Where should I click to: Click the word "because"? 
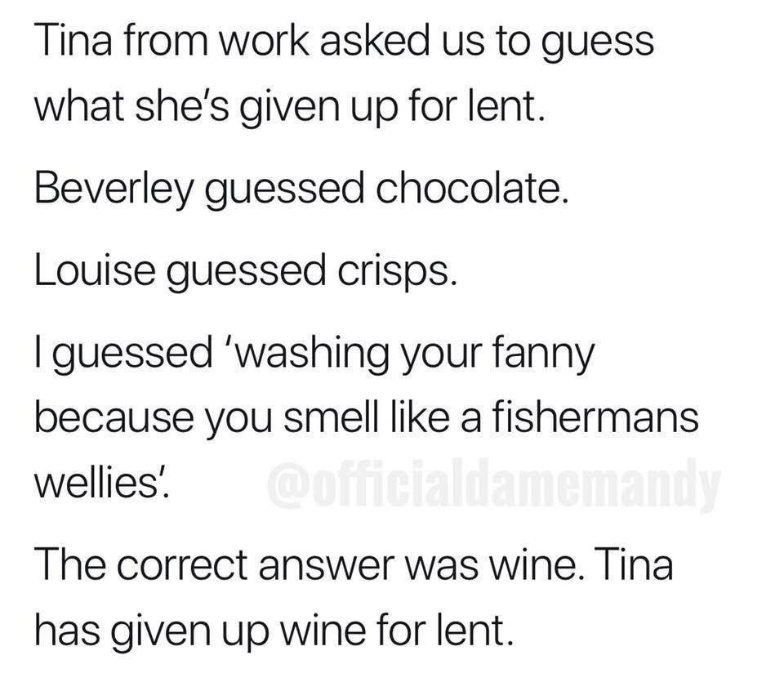105,418
